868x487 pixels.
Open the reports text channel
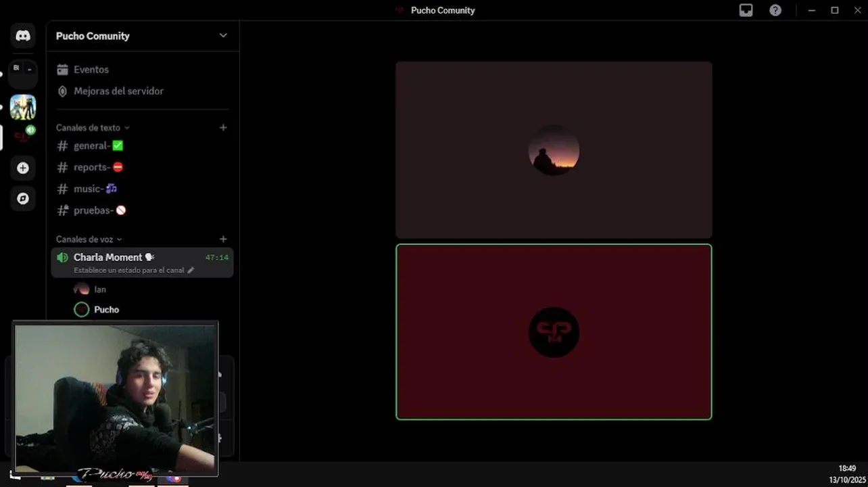[143, 167]
